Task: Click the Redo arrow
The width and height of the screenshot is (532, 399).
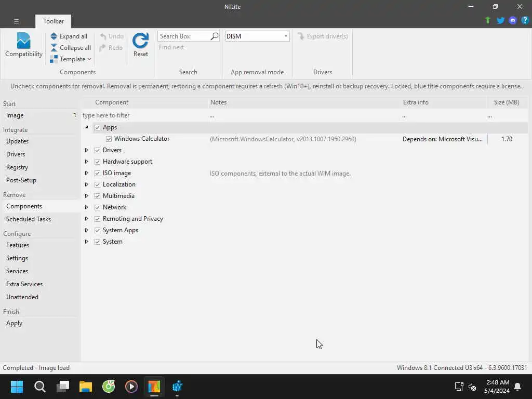Action: coord(102,48)
